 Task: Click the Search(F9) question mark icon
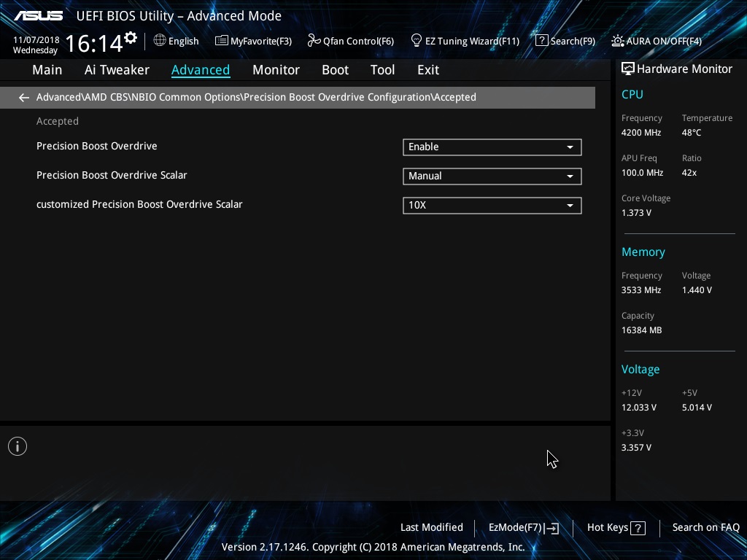coord(541,41)
